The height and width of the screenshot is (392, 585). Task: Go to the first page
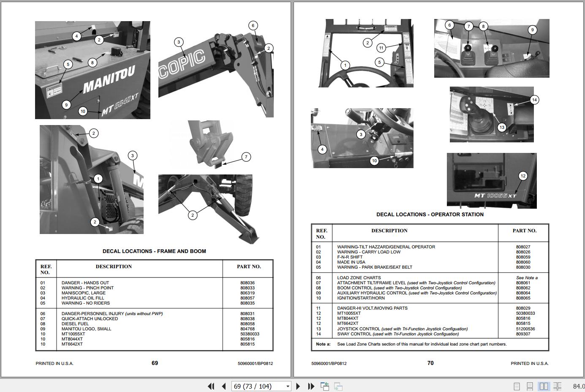tap(211, 386)
